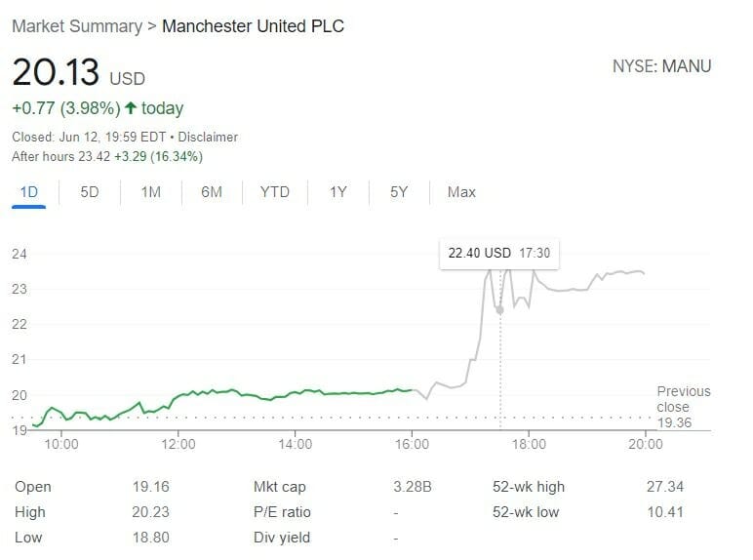This screenshot has height=560, width=753.
Task: Click the green up arrow icon
Action: [x=130, y=108]
